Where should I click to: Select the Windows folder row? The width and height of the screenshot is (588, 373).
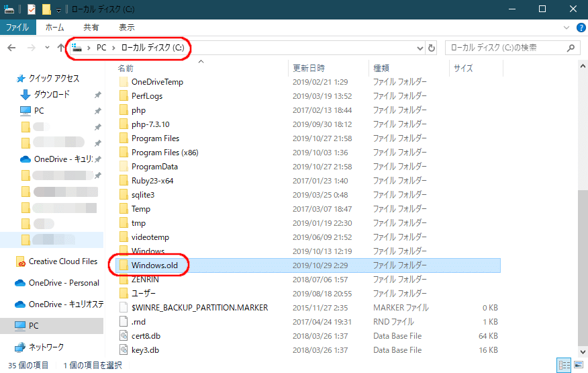308,251
